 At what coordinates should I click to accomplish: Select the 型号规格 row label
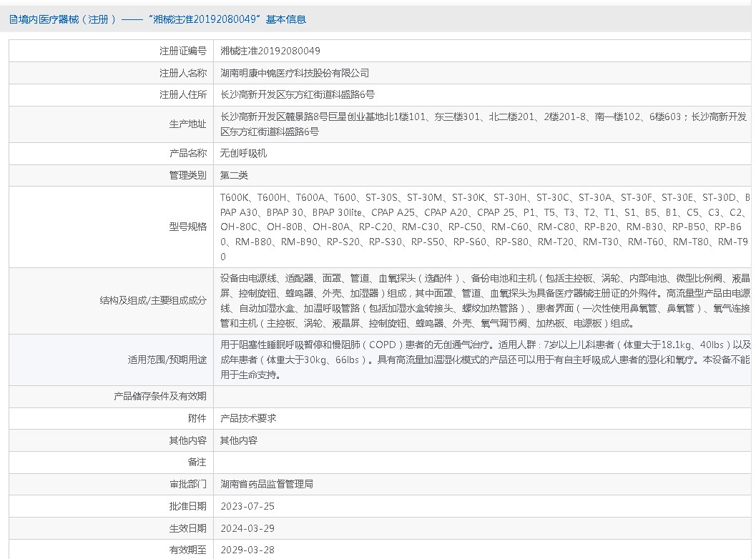187,227
